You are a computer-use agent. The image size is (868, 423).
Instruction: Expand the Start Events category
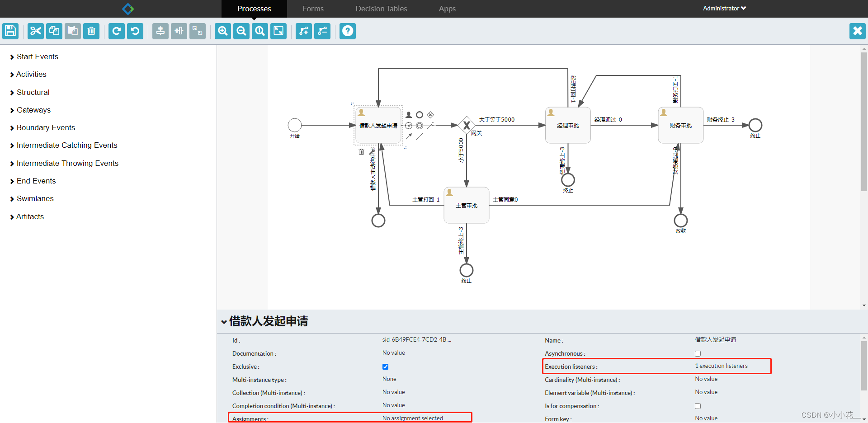pyautogui.click(x=37, y=56)
